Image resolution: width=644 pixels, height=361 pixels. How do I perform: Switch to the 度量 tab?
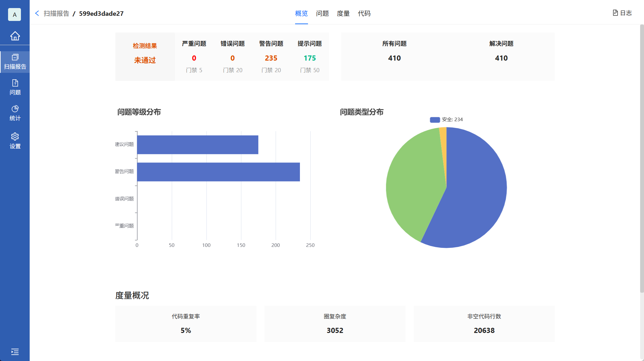point(343,14)
